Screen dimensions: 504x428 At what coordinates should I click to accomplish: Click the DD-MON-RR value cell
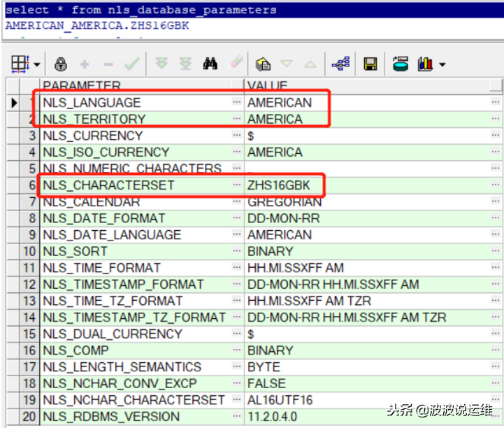[x=373, y=218]
